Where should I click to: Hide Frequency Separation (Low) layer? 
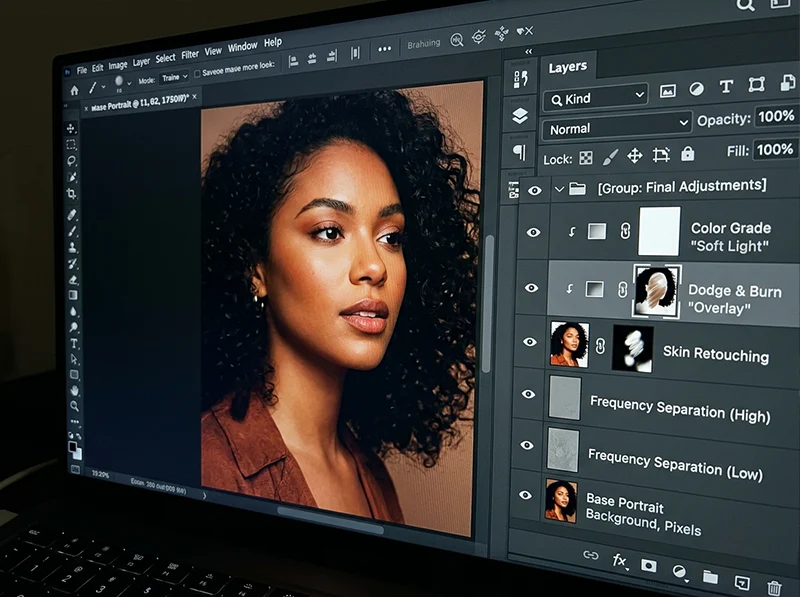527,445
